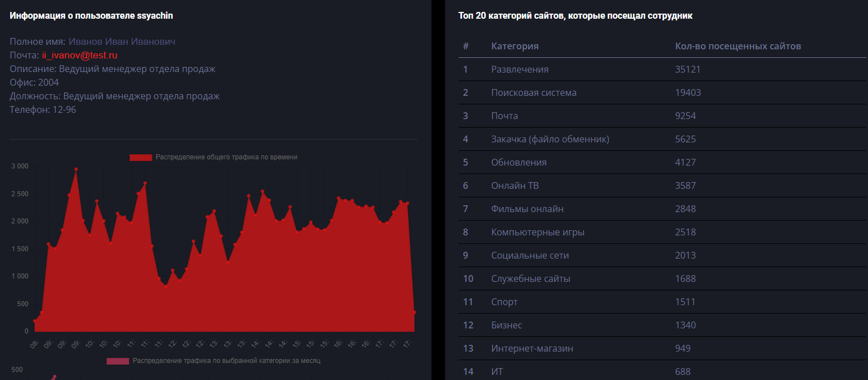Select category Фильмы онлайн
The image size is (868, 380).
[x=527, y=209]
